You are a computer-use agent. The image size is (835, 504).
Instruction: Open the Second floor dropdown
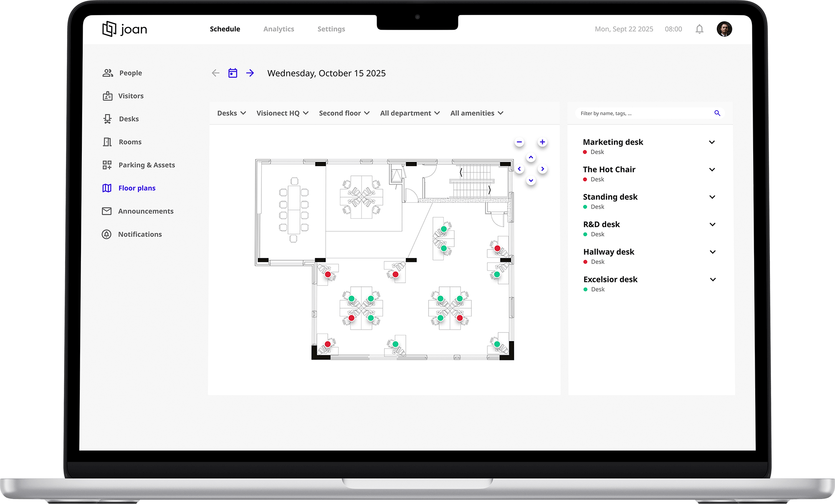(344, 113)
